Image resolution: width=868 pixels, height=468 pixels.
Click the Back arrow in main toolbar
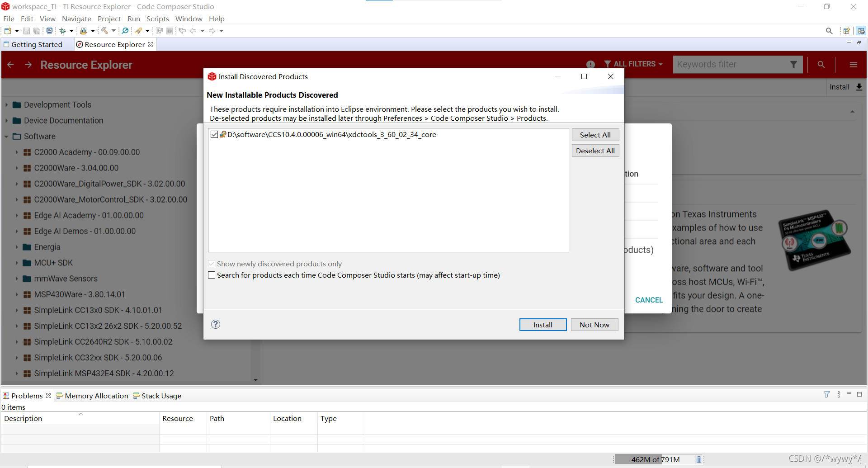193,31
